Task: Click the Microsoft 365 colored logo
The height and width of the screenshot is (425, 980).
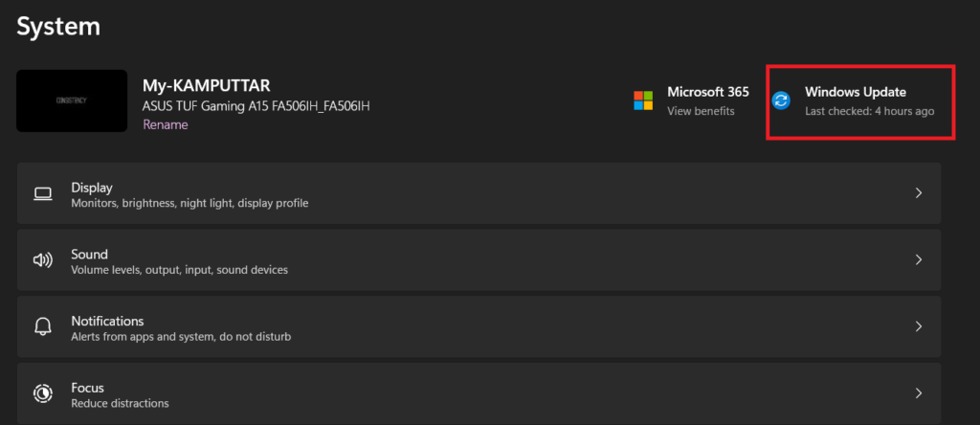Action: [643, 101]
